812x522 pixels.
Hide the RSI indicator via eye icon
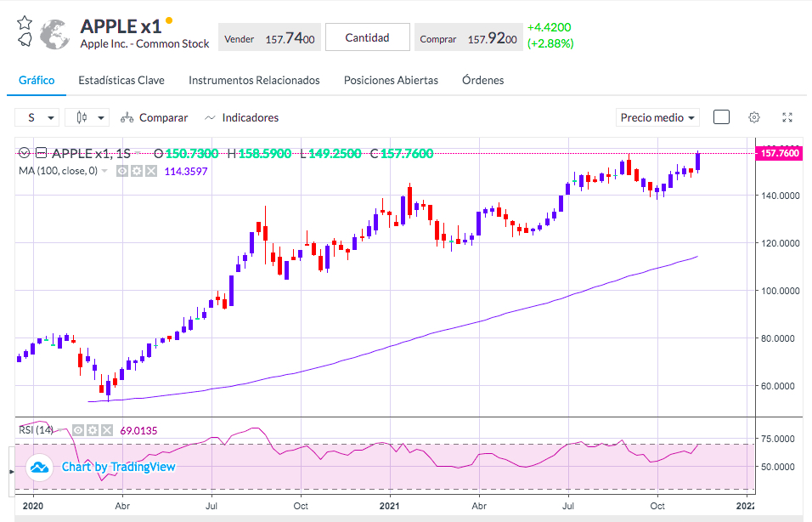[x=78, y=430]
